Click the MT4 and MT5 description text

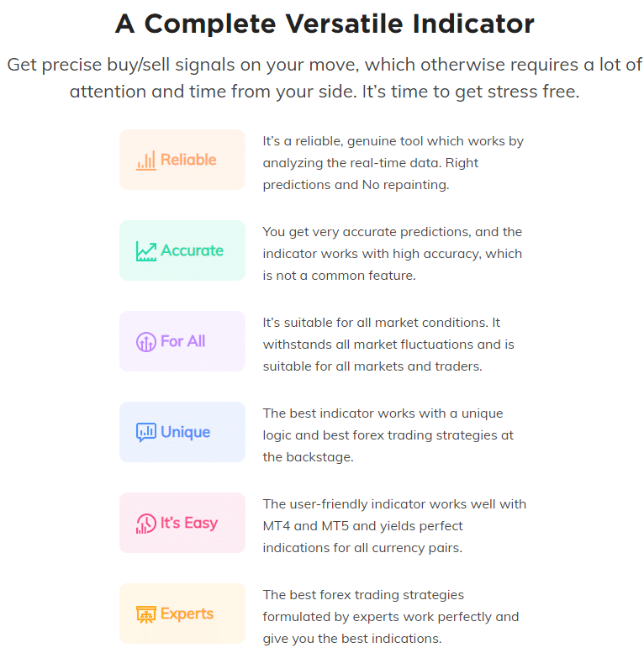tap(394, 526)
